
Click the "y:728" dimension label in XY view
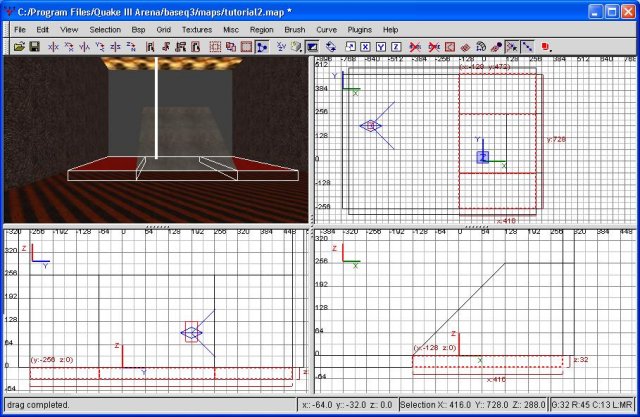coord(556,140)
